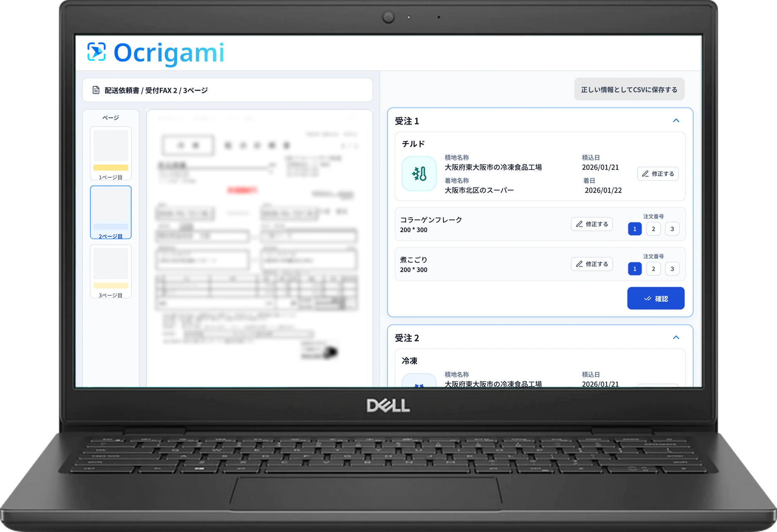Screen dimensions: 777x532
Task: Click the 大阪府東大阪市の冷凍食品工場 text in 受注1
Action: coord(493,167)
